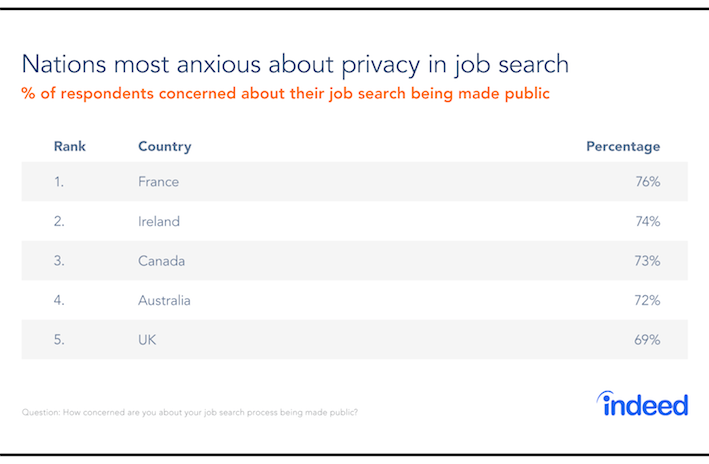709x464 pixels.
Task: Click the 76% percentage value
Action: 648,182
